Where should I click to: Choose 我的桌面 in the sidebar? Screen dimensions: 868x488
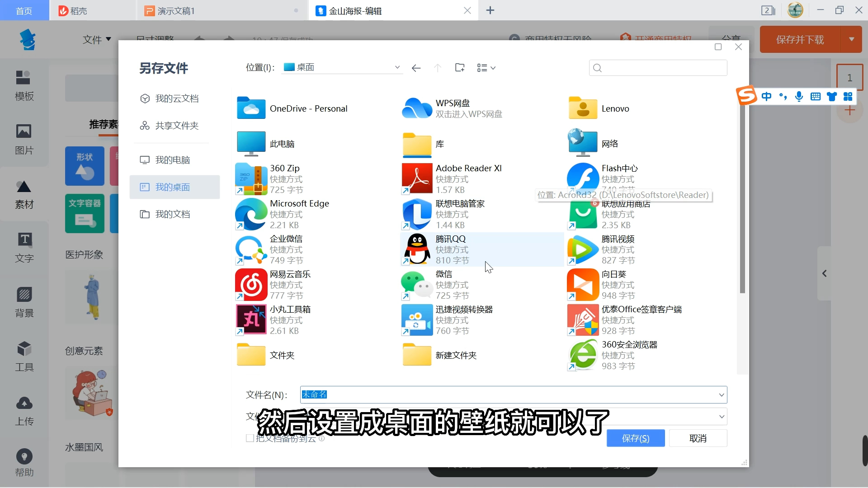pyautogui.click(x=175, y=187)
